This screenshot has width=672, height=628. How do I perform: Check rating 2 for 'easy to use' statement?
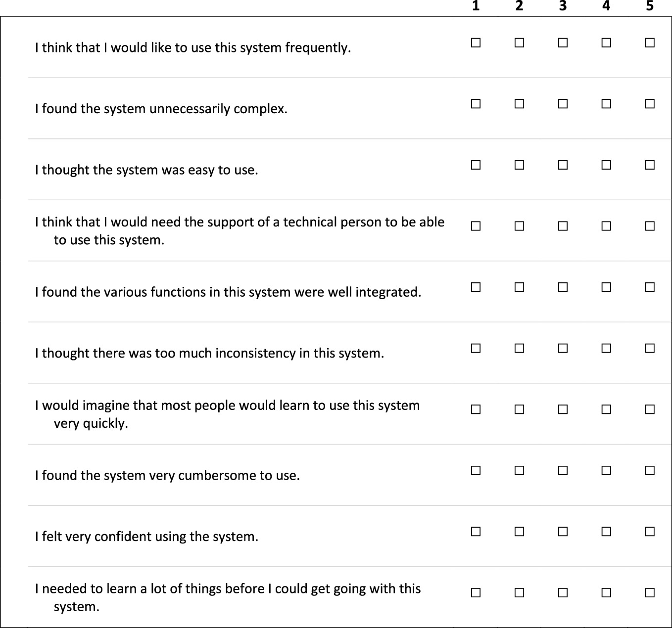pyautogui.click(x=519, y=165)
